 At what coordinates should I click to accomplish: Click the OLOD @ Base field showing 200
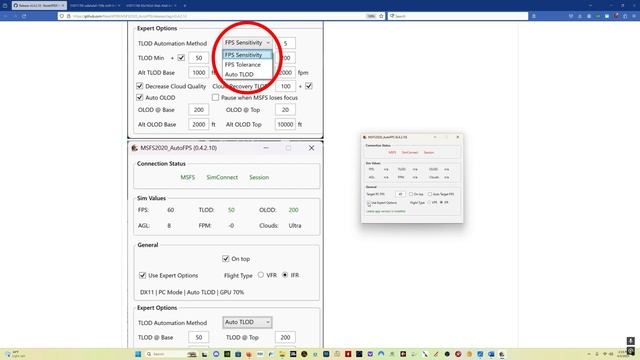(199, 110)
